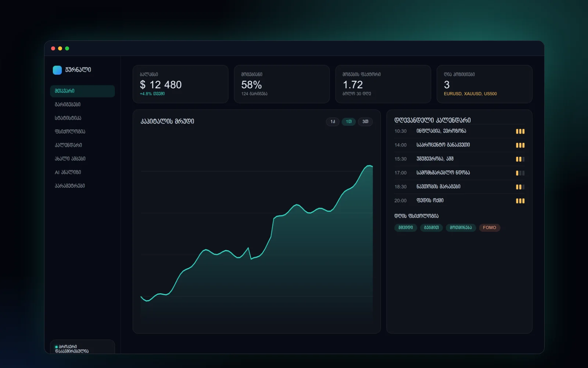Click the 10:30 event time
The height and width of the screenshot is (368, 588).
(401, 131)
